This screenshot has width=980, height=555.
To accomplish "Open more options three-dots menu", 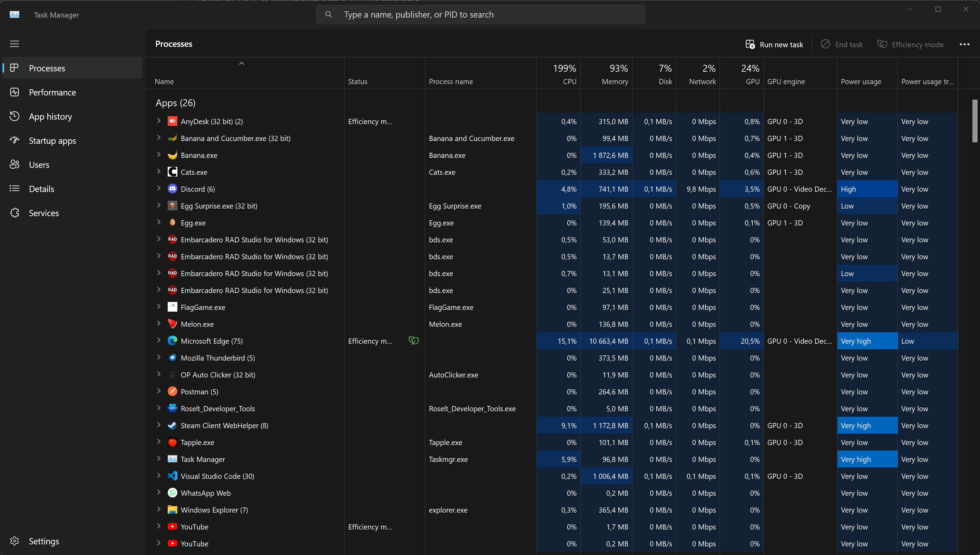I will [964, 44].
